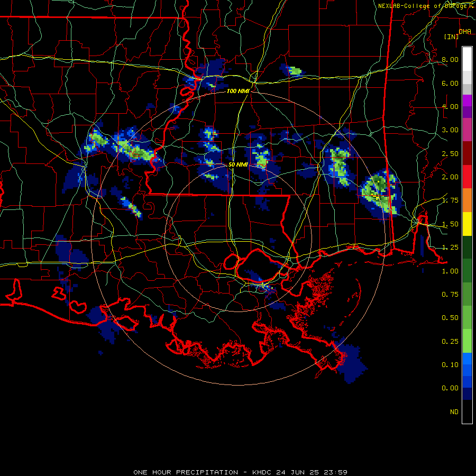Click the '24 JUN 25 23:59' timestamp
The height and width of the screenshot is (476, 476).
(x=312, y=472)
